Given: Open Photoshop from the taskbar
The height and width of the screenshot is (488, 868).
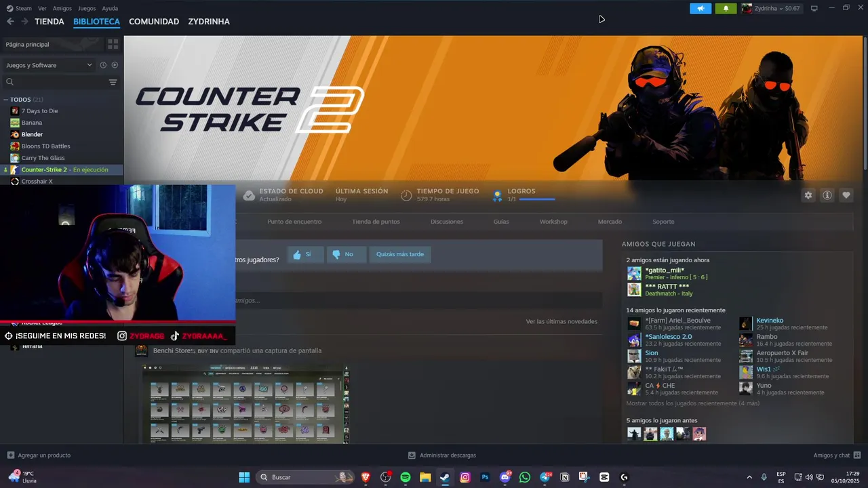Looking at the screenshot, I should [x=485, y=477].
